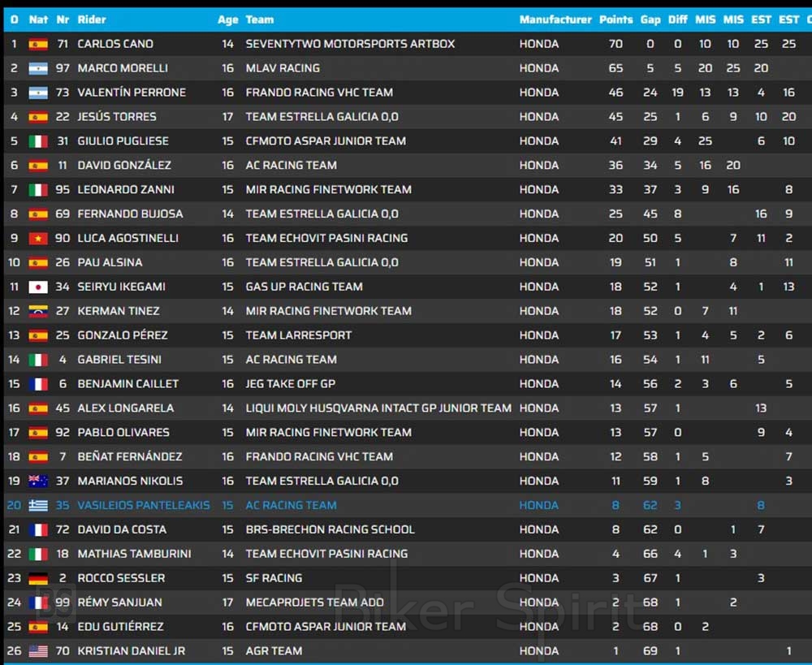Click the Gap column header
This screenshot has width=812, height=665.
(x=650, y=19)
